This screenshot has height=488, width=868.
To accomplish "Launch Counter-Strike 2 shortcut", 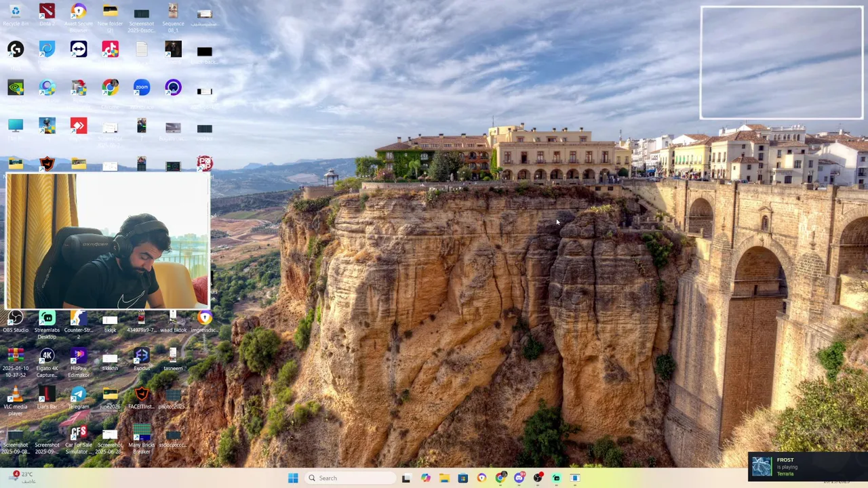I will click(x=79, y=324).
